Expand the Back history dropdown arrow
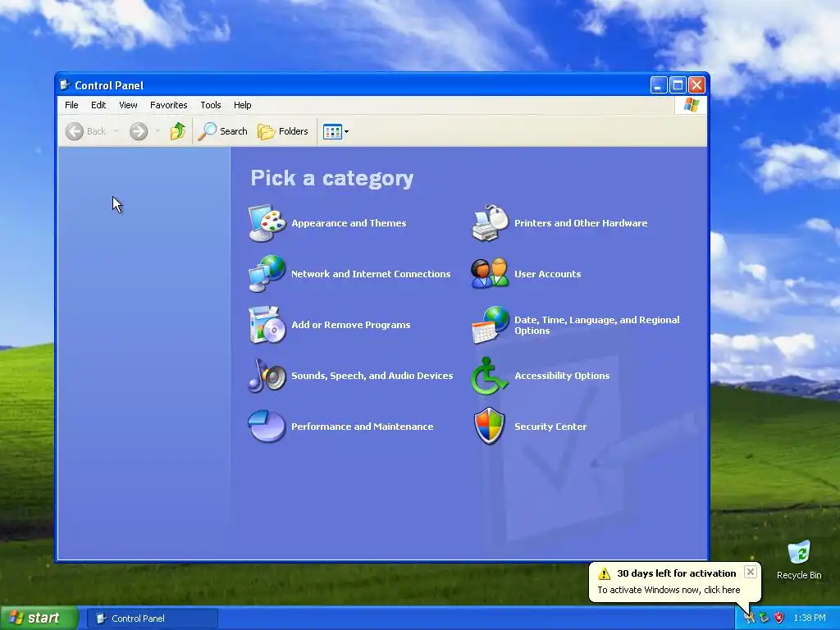 click(116, 131)
